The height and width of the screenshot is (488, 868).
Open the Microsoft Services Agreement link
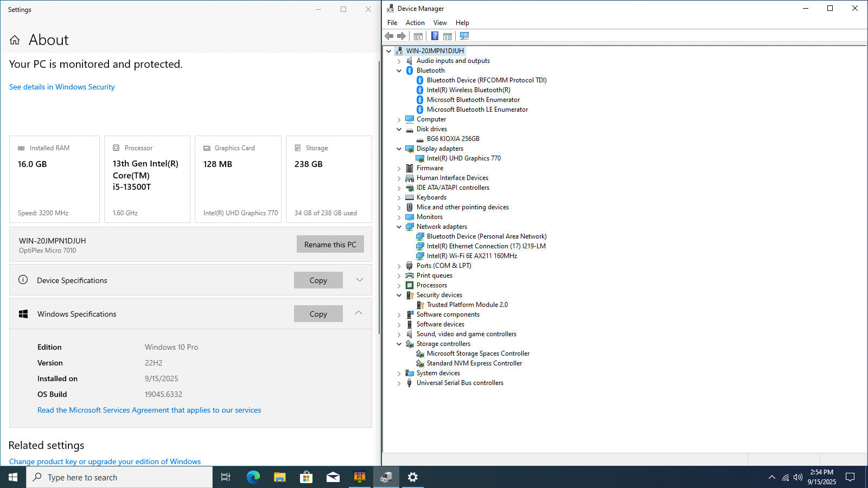coord(149,410)
